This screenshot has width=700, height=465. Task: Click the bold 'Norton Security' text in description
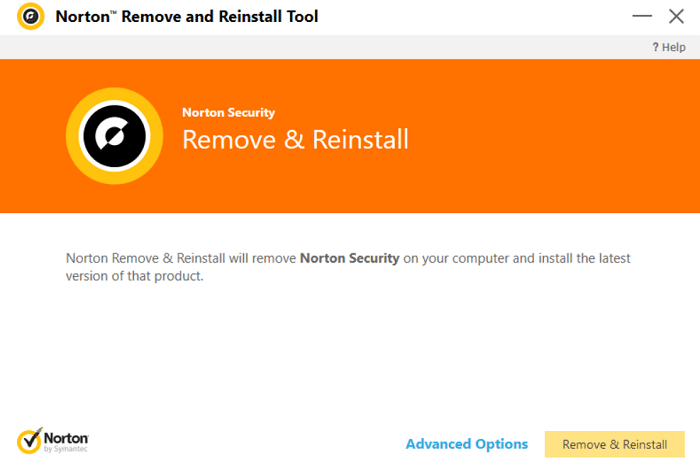[350, 258]
